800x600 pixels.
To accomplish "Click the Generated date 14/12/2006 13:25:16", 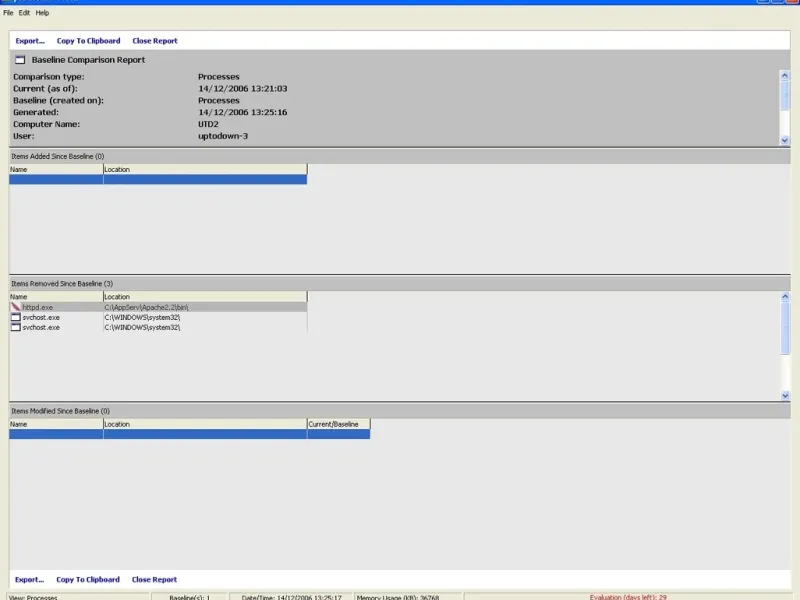I will coord(243,112).
